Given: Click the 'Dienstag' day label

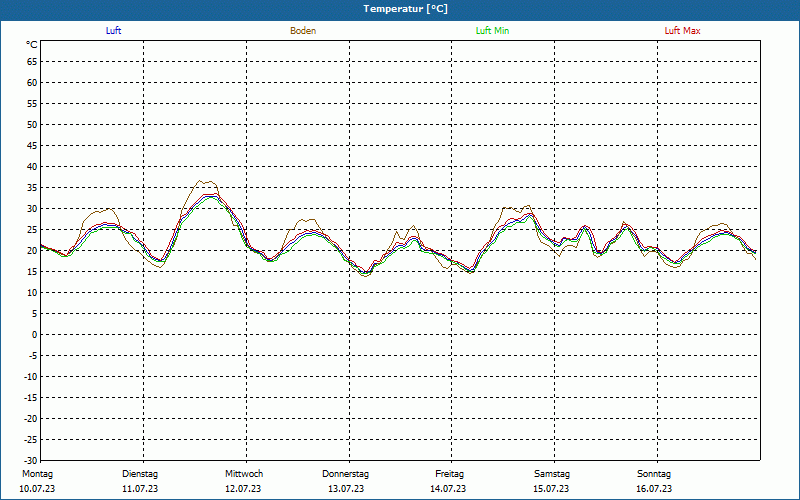Looking at the screenshot, I should pyautogui.click(x=140, y=474).
